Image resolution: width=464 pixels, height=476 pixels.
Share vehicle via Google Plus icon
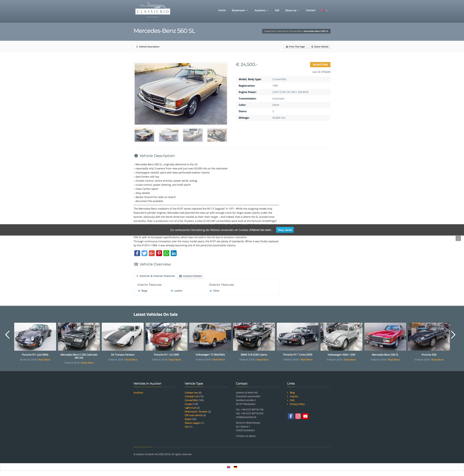coord(152,253)
